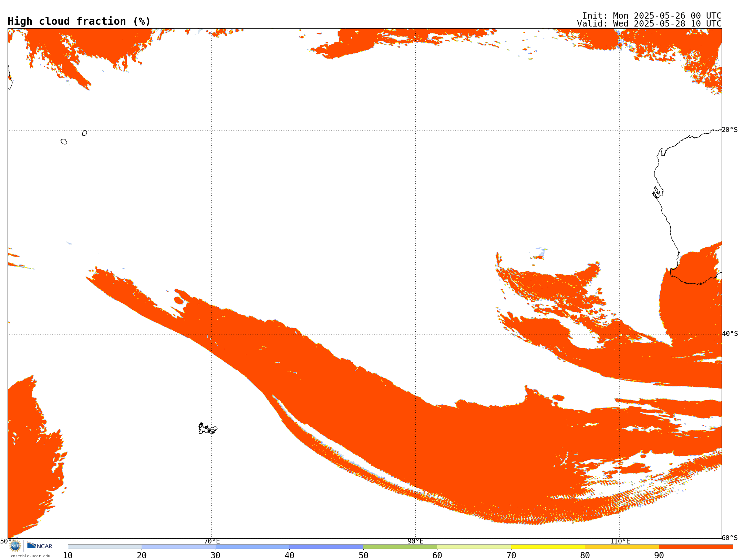Viewport: 744px width, 560px height.
Task: Click the 60-70 pale yellow-green colorbar segment
Action: point(474,547)
